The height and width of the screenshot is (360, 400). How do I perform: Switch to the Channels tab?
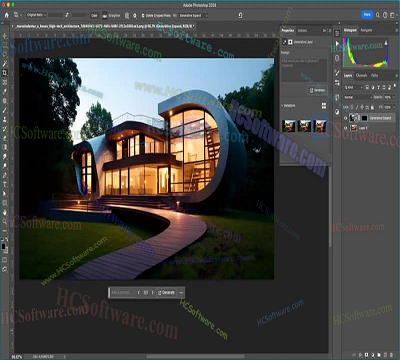(x=361, y=76)
